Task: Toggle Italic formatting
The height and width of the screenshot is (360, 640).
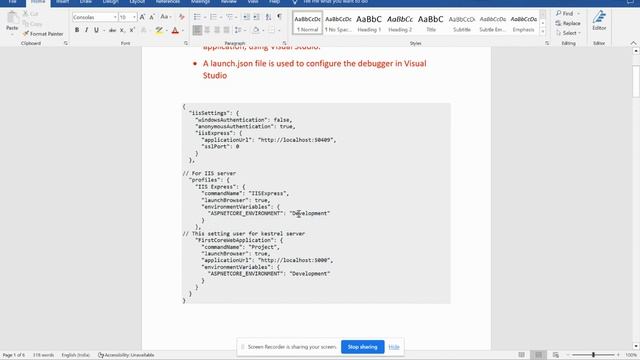Action: point(87,30)
